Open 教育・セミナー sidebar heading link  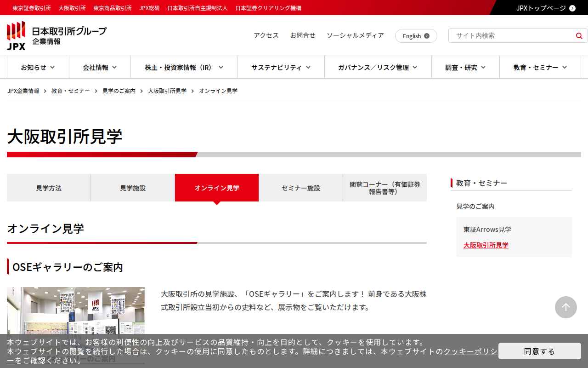click(x=482, y=183)
